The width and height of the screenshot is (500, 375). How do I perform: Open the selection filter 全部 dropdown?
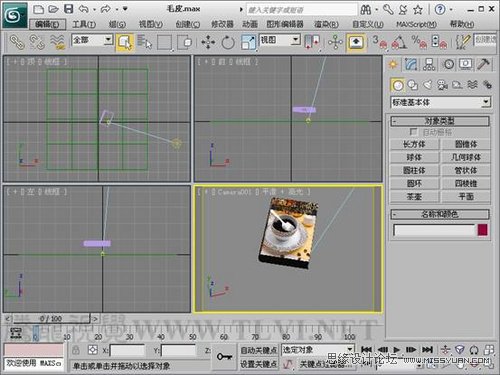tap(108, 40)
